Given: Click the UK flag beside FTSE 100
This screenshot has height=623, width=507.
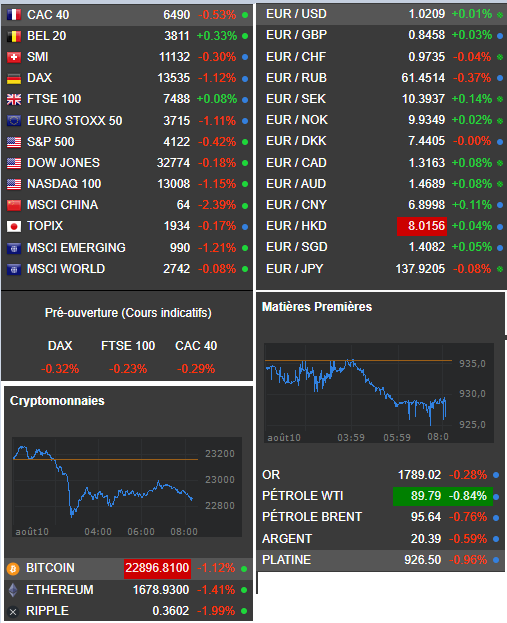Looking at the screenshot, I should click(x=14, y=99).
